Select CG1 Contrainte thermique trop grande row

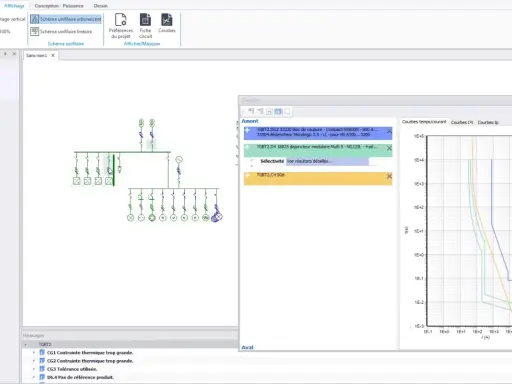tap(90, 352)
